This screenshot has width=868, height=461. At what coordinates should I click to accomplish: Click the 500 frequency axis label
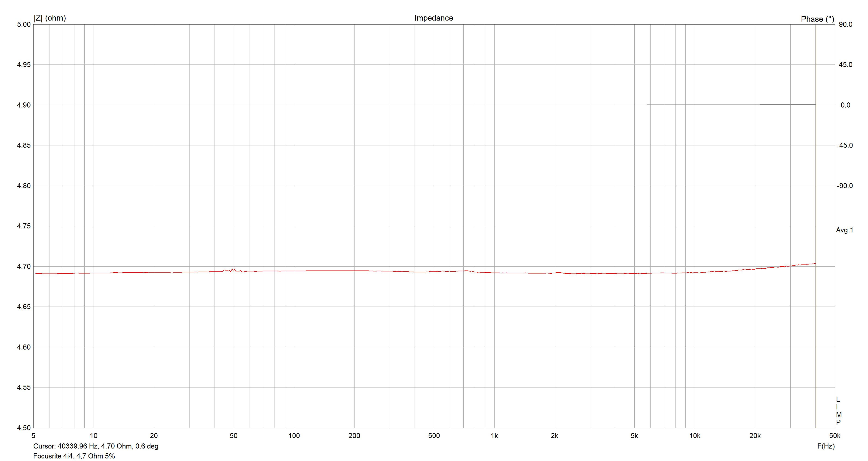[x=434, y=436]
